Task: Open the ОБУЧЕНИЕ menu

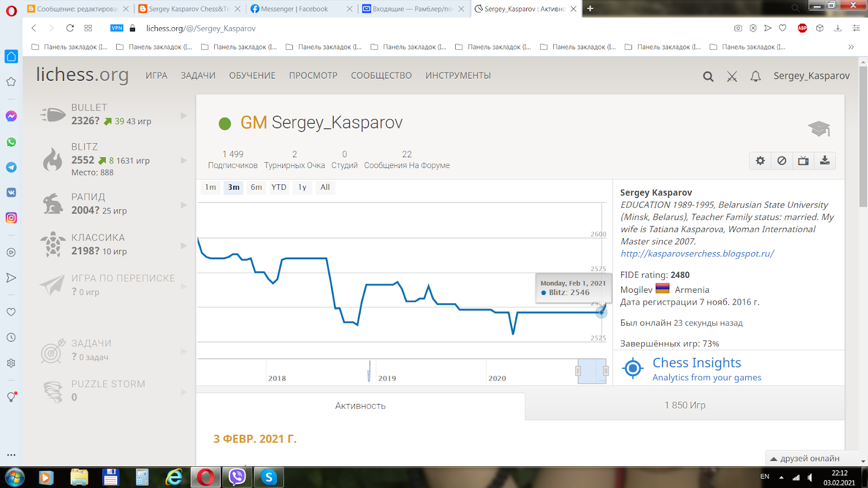Action: pos(252,75)
